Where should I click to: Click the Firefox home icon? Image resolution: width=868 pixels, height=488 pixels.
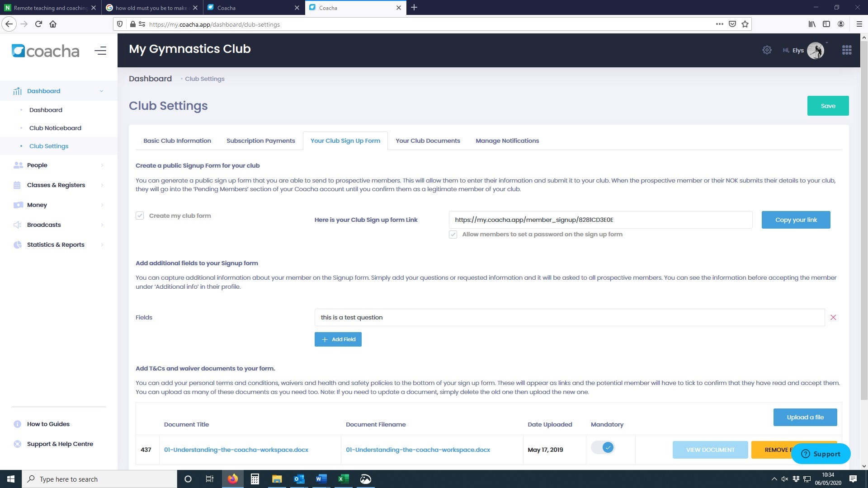point(53,24)
